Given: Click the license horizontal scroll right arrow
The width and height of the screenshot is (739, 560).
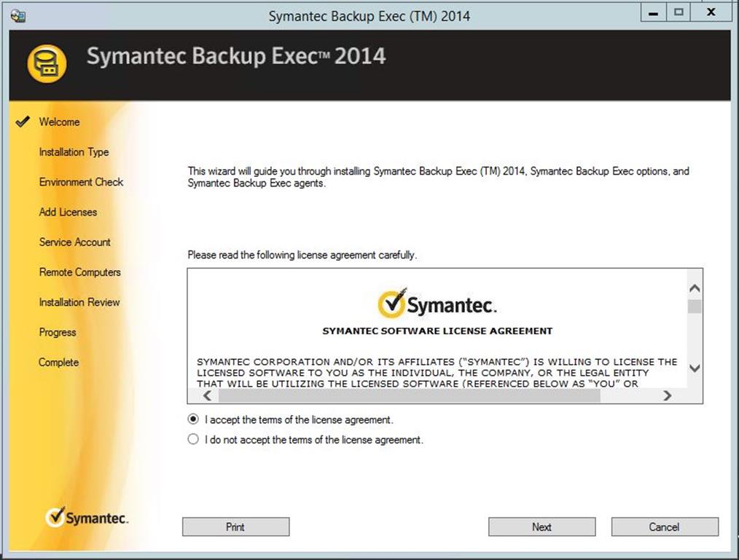Looking at the screenshot, I should tap(667, 395).
